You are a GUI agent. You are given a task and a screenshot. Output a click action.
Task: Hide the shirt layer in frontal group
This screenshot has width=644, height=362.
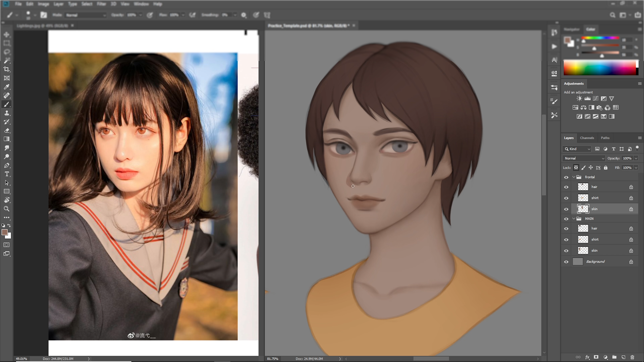[566, 198]
